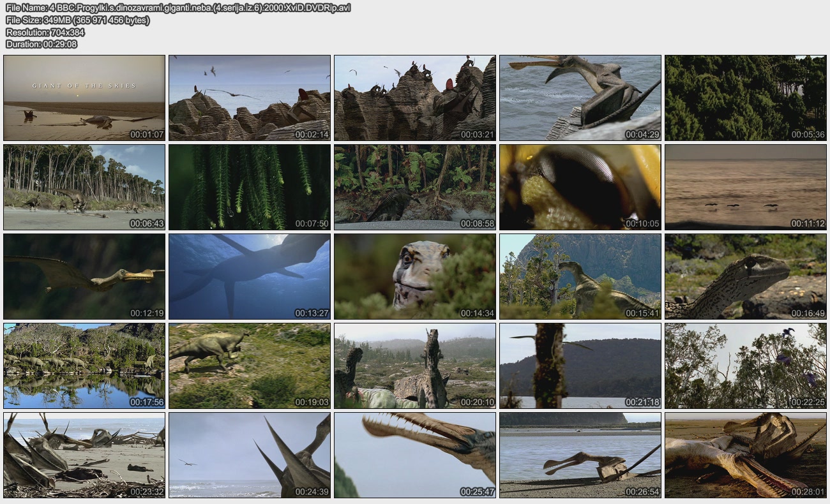The image size is (830, 504).
Task: Open the flying pterosaur thumbnail at 00:12:19
Action: coord(84,276)
